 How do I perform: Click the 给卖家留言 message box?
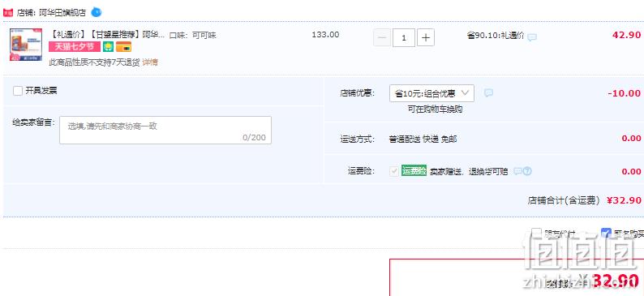point(165,130)
